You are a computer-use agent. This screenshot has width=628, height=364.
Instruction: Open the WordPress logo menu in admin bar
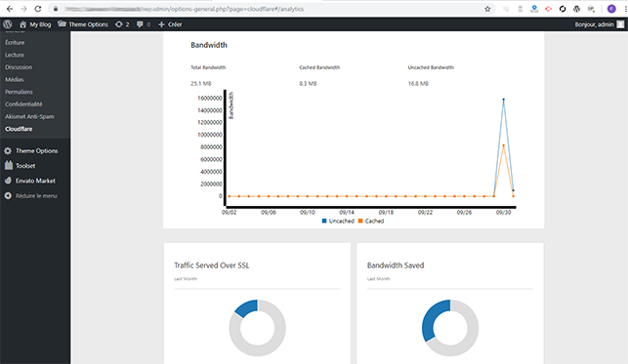(x=8, y=24)
